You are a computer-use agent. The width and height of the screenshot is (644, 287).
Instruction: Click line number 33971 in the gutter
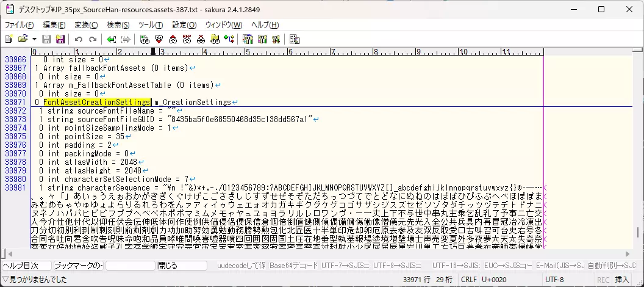pyautogui.click(x=15, y=103)
